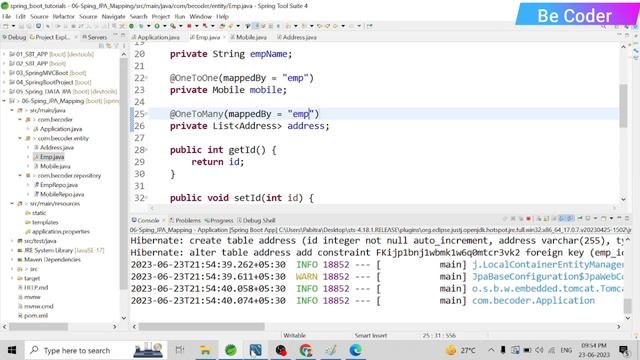Click the taskbar search box
Image resolution: width=640 pixels, height=360 pixels.
[x=96, y=350]
